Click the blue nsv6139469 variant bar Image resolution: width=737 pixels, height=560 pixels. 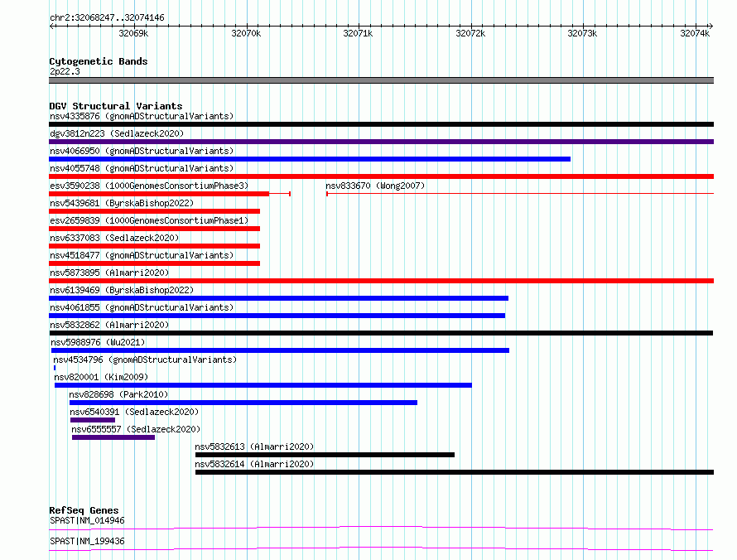click(278, 298)
